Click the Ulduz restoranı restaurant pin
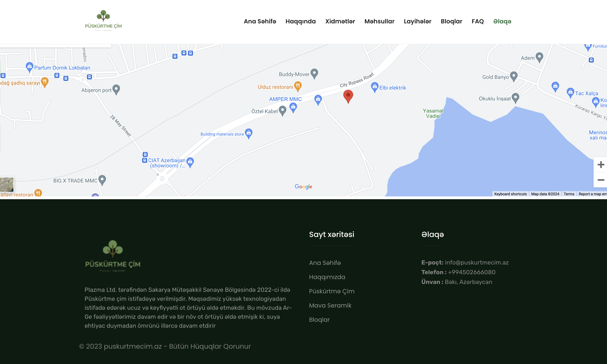Image resolution: width=607 pixels, height=364 pixels. click(x=298, y=86)
